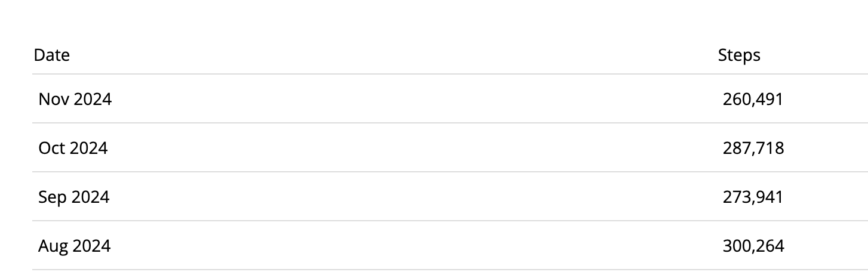This screenshot has width=868, height=272.
Task: Open the August 2024 row details
Action: (450, 246)
